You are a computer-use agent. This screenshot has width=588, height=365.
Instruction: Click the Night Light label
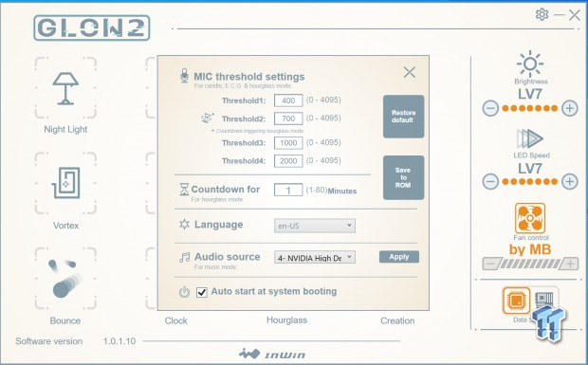point(65,129)
